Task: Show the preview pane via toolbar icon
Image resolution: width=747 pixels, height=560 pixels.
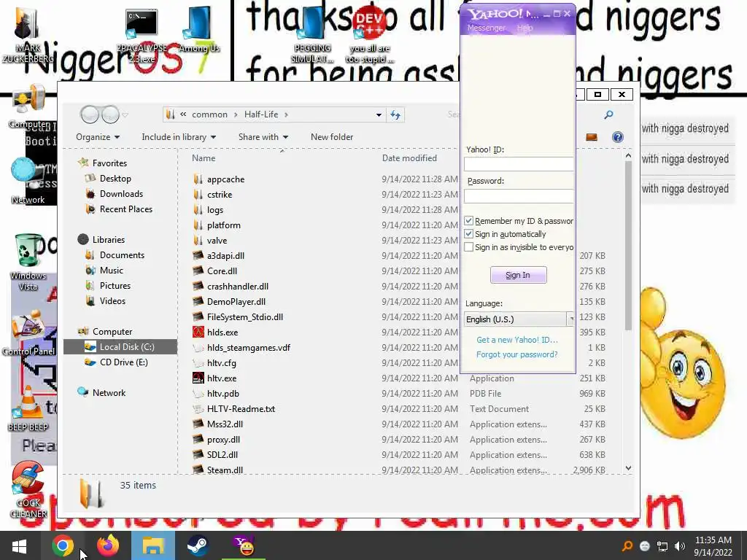Action: point(592,137)
